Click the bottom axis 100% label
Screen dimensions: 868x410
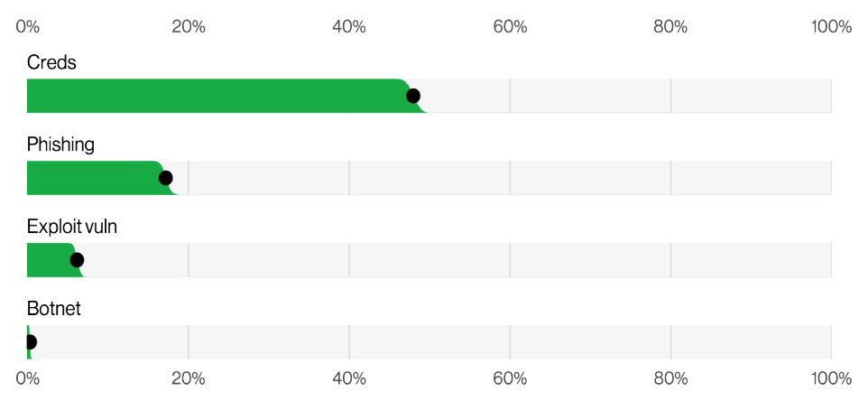832,379
